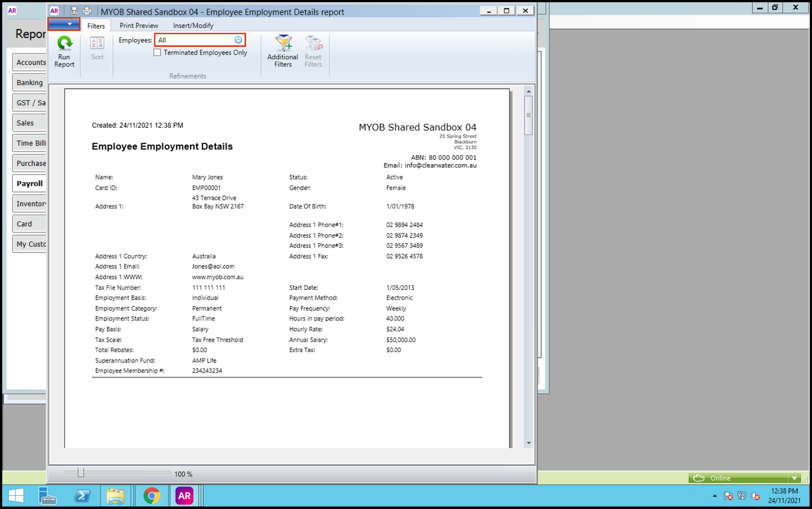
Task: Click the printer icon in title bar
Action: tap(87, 11)
